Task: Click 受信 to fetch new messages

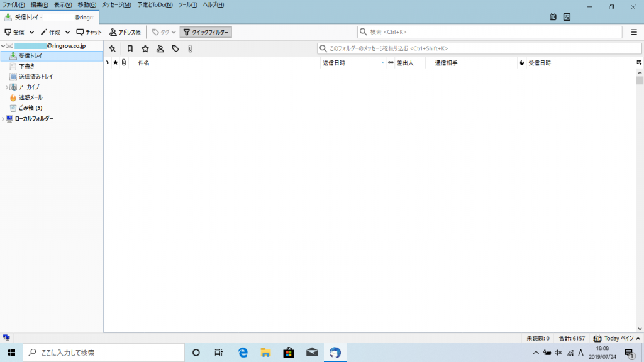Action: 17,31
